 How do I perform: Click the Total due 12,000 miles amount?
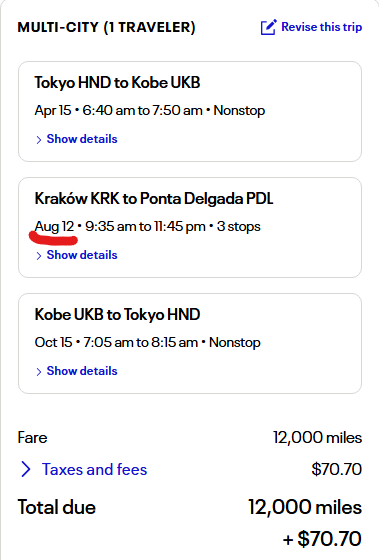tap(305, 508)
